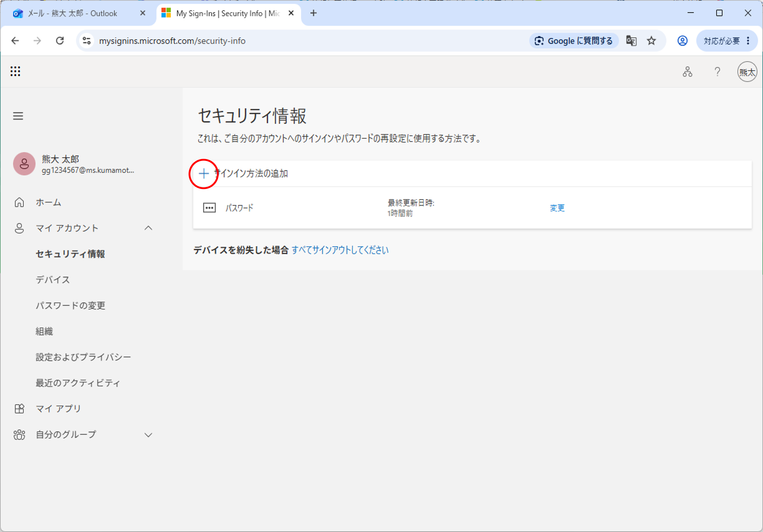763x532 pixels.
Task: Click the Google に質問する button
Action: (574, 41)
